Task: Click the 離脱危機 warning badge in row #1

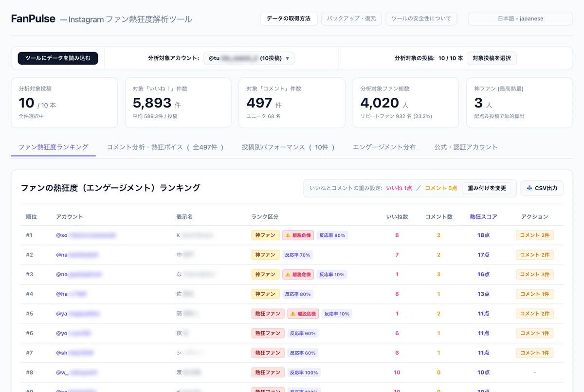Action: 298,235
